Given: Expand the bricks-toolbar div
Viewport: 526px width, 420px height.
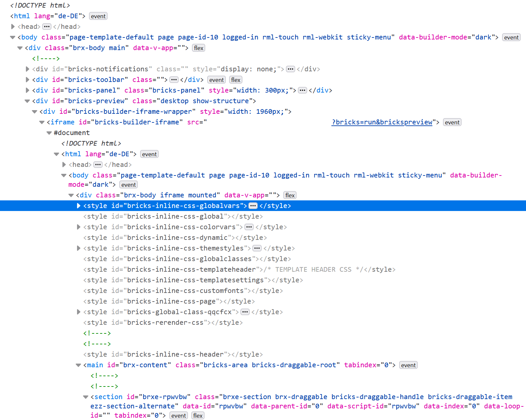Looking at the screenshot, I should pyautogui.click(x=28, y=80).
